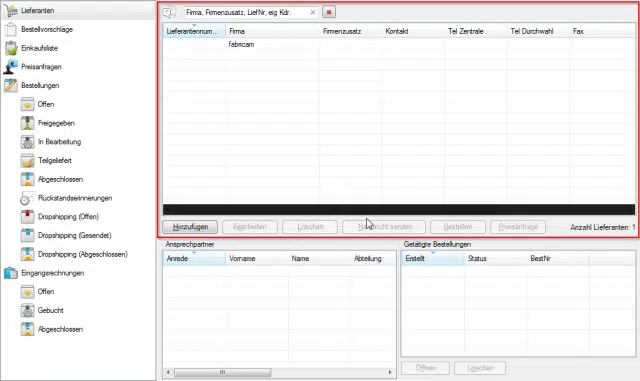Open the Lieferanten section label

[x=38, y=11]
